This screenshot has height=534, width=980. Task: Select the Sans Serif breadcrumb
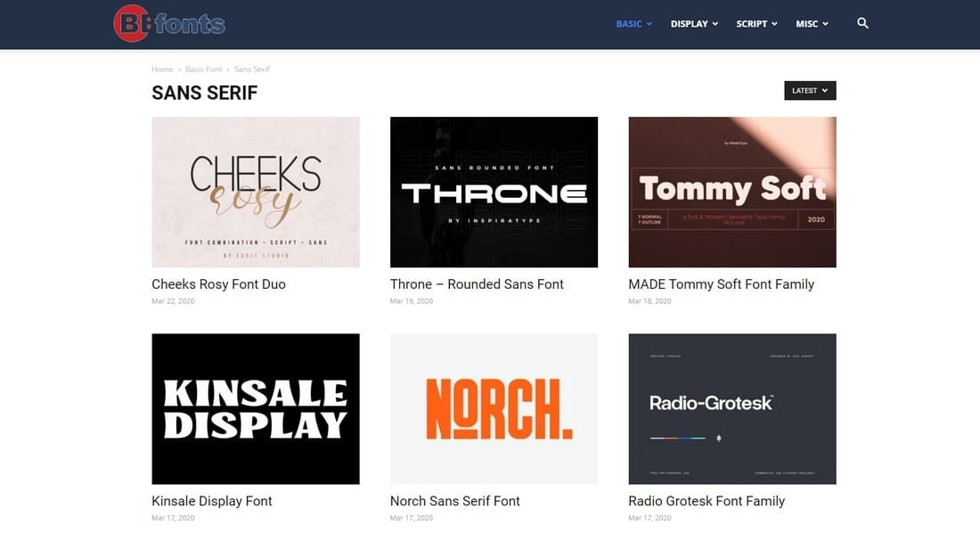tap(252, 70)
